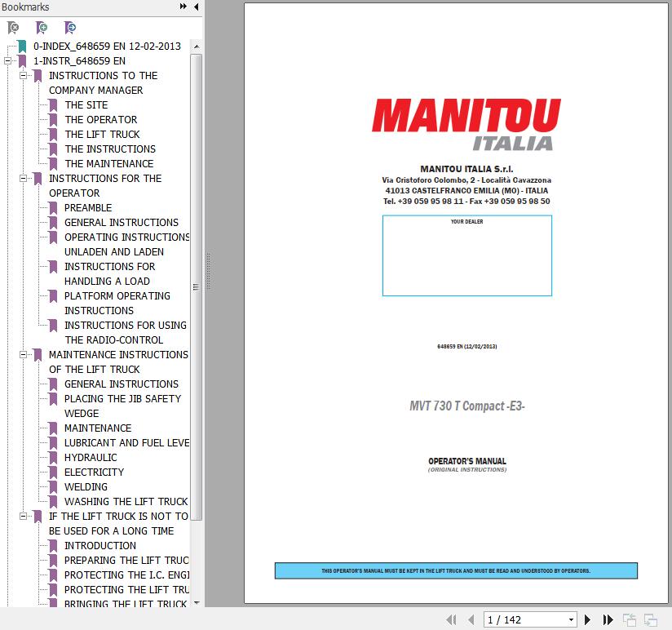Open the WELDING bookmark
The image size is (672, 630).
point(86,487)
